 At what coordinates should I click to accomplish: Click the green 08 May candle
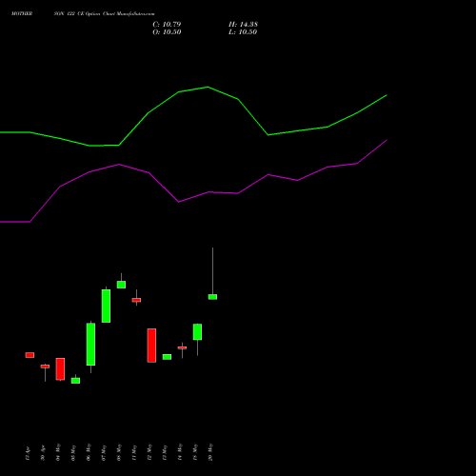(x=121, y=285)
